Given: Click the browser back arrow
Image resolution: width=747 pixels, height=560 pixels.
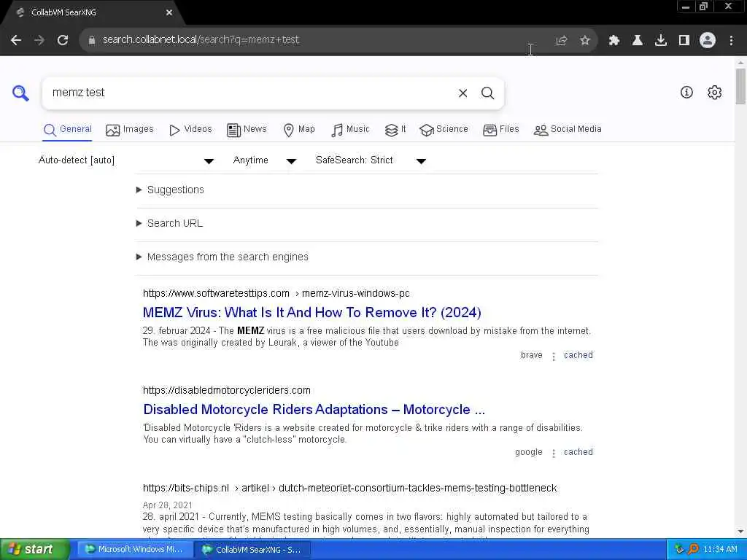Looking at the screenshot, I should 16,40.
